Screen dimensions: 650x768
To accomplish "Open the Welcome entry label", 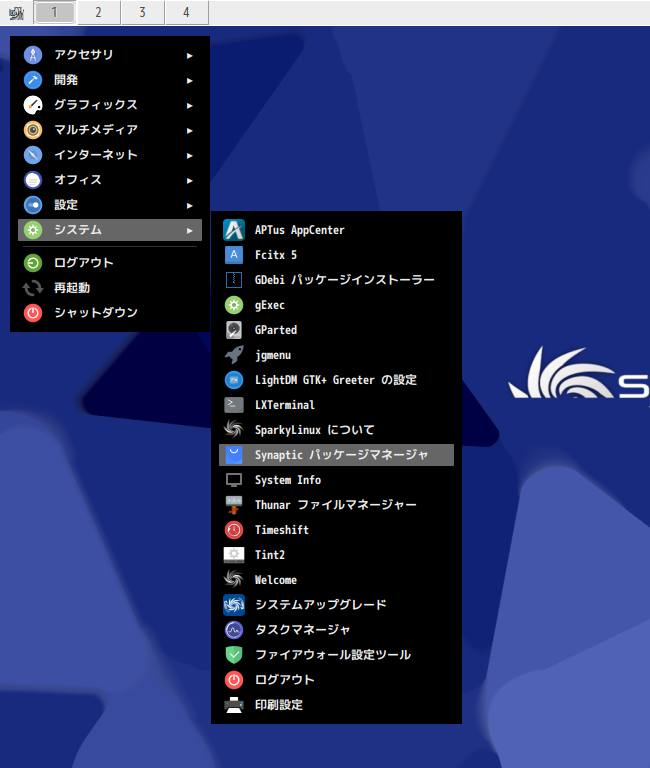I will point(276,580).
